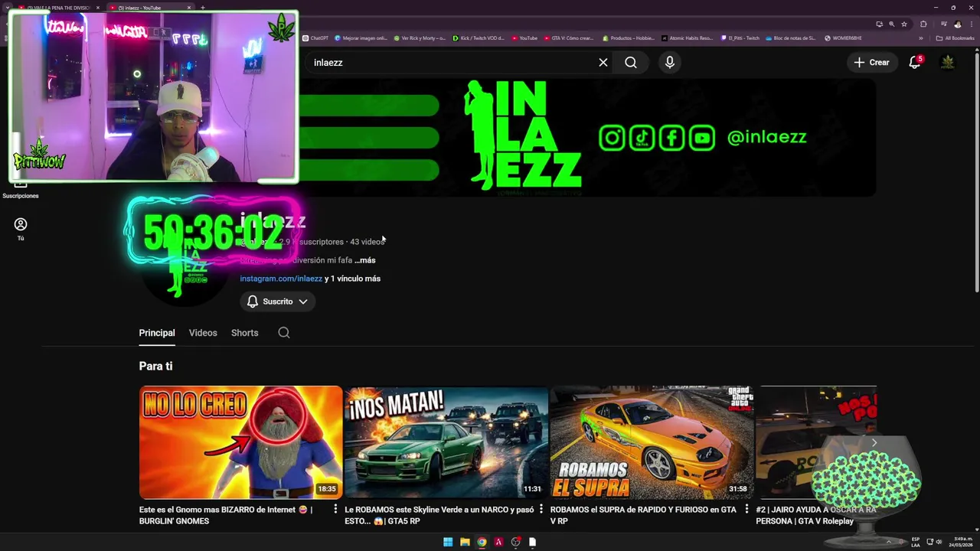
Task: Search within the channel magnifier icon
Action: [x=284, y=333]
